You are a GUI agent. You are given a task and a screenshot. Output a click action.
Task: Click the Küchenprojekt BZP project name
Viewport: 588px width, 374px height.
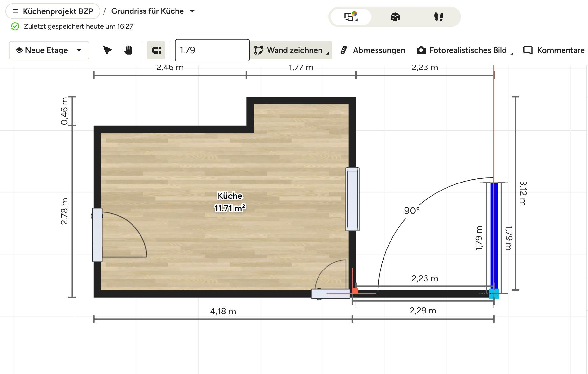coord(58,11)
